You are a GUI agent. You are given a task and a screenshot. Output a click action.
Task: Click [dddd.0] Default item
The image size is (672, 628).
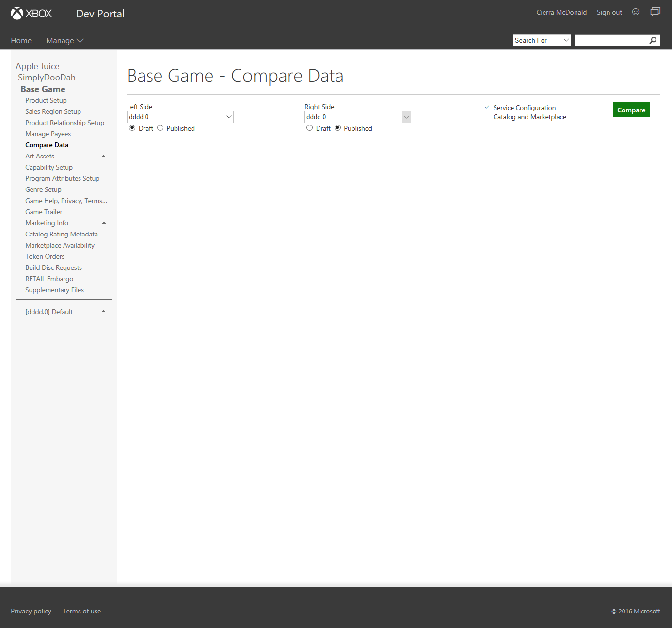point(49,312)
